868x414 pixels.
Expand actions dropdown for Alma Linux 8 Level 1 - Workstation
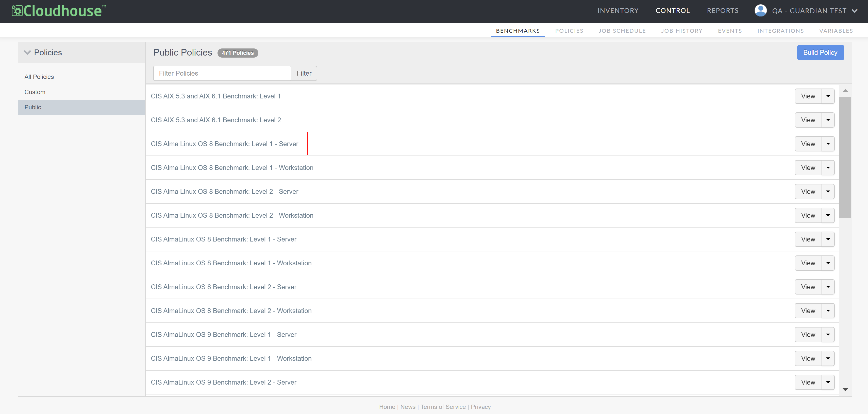[828, 168]
